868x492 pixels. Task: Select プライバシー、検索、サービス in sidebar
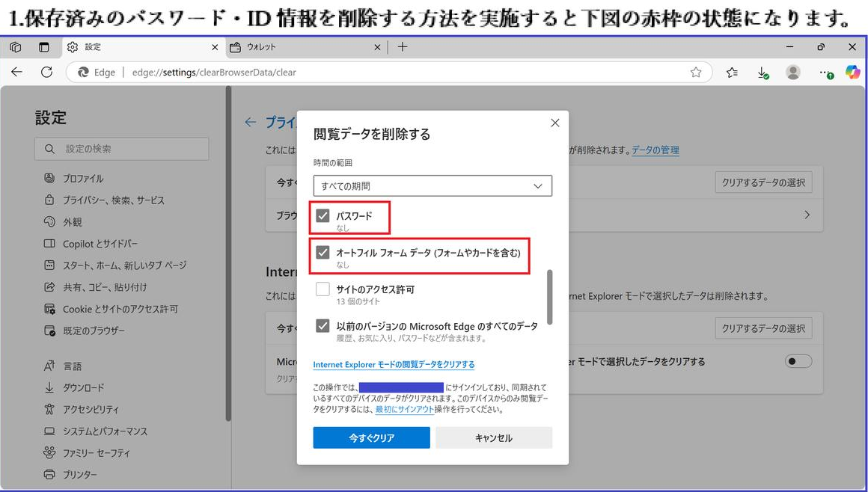113,200
